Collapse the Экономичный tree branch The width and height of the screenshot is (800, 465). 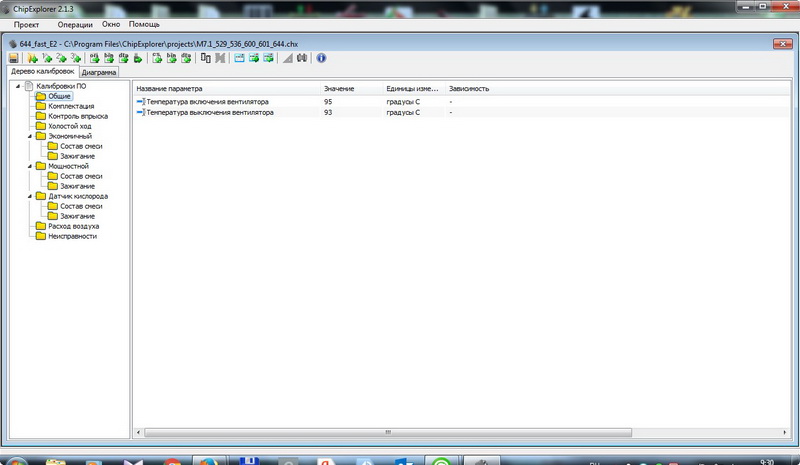pyautogui.click(x=30, y=136)
